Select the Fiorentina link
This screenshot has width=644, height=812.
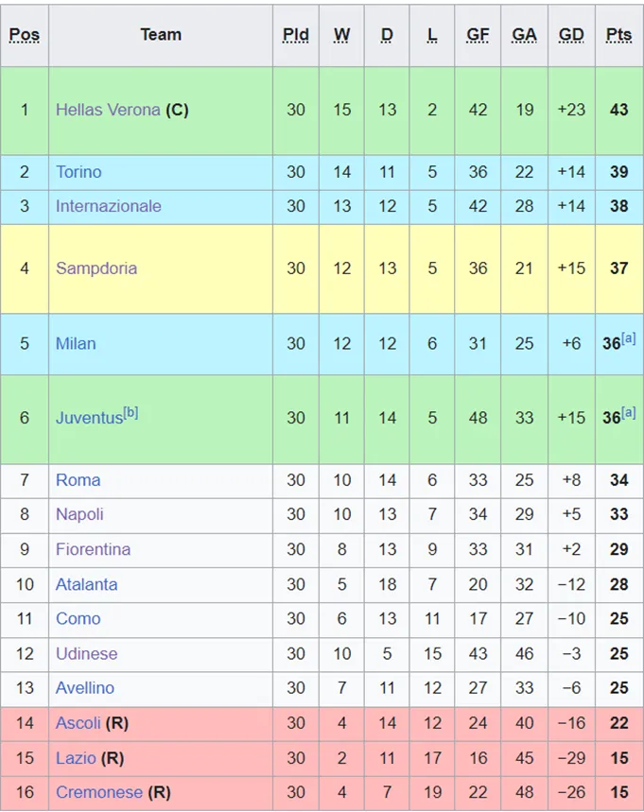[x=93, y=550]
